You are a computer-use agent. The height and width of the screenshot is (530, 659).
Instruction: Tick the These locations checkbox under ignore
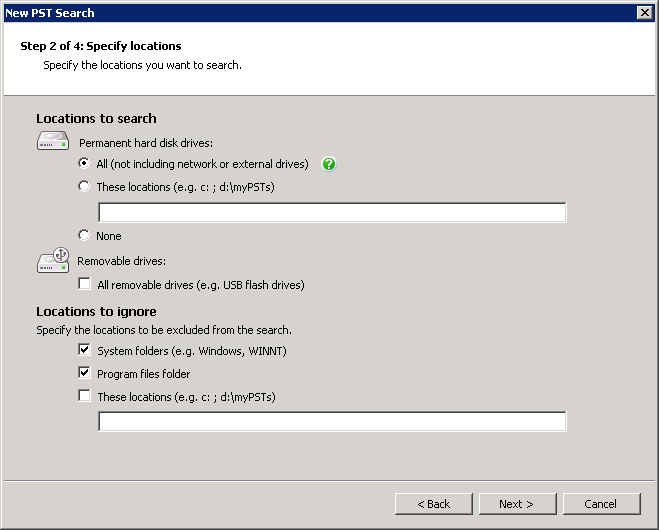coord(84,397)
